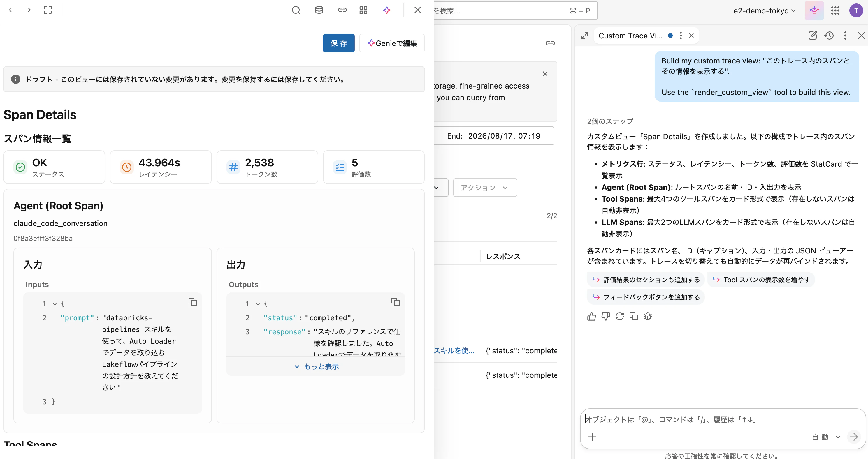This screenshot has width=868, height=459.
Task: Open the アクション dropdown
Action: 485,188
